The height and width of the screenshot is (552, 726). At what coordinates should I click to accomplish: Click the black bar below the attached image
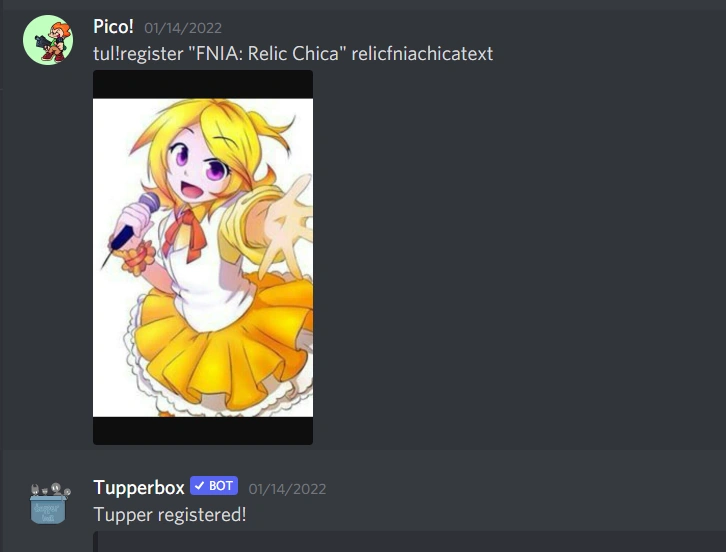[x=203, y=431]
